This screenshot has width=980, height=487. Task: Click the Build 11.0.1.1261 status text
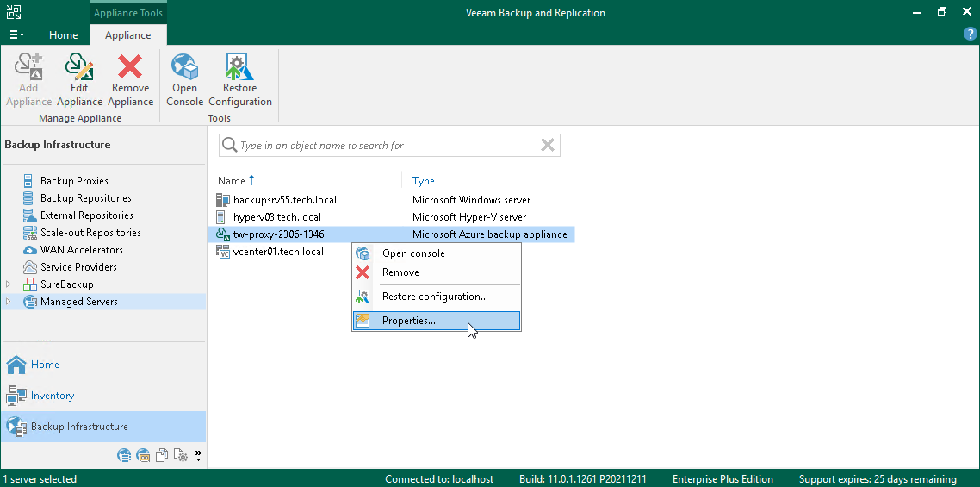click(x=582, y=479)
